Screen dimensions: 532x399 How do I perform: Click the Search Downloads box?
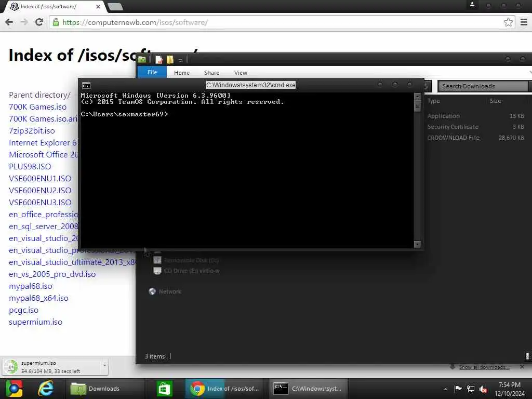[x=483, y=87]
